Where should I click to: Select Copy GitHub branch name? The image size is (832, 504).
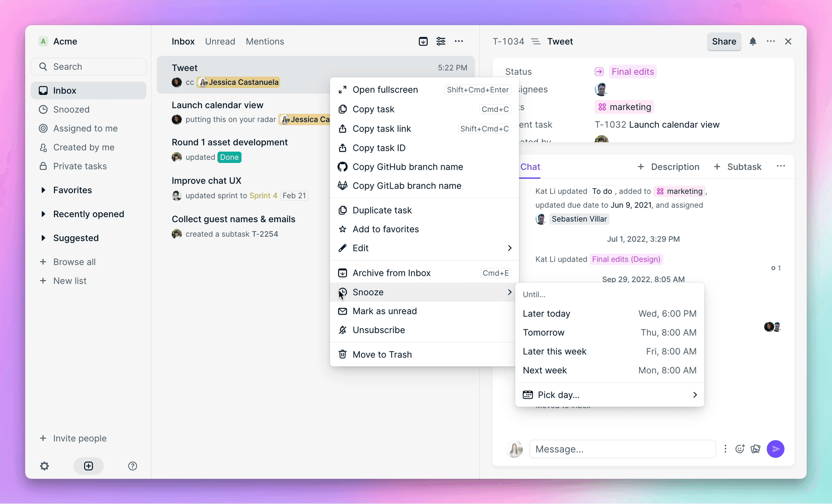click(x=424, y=167)
